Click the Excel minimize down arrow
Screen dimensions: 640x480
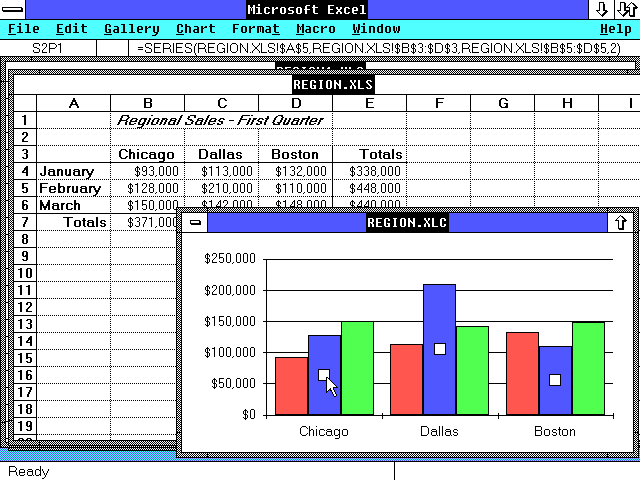click(x=601, y=9)
